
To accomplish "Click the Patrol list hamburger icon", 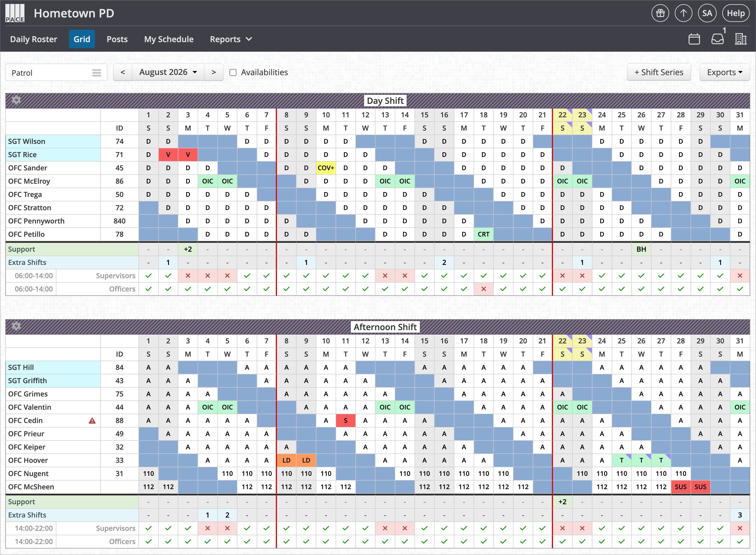I will (x=97, y=73).
